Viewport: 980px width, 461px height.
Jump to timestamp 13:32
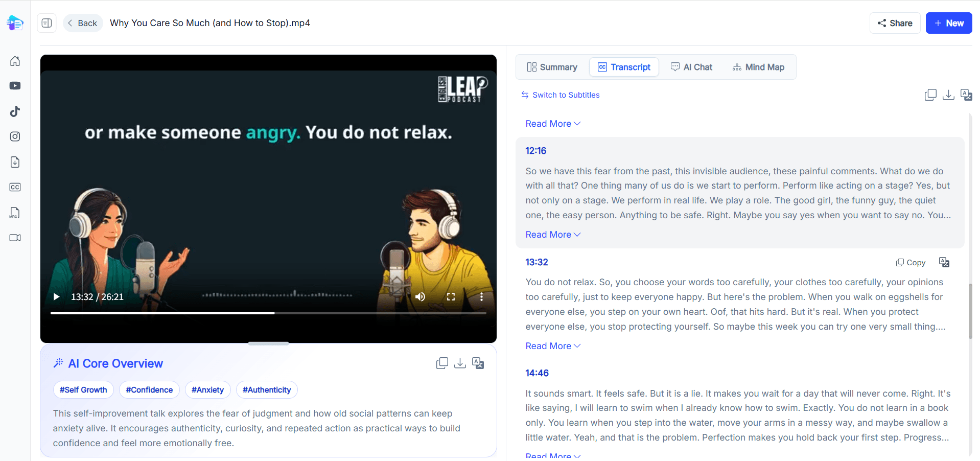click(536, 262)
